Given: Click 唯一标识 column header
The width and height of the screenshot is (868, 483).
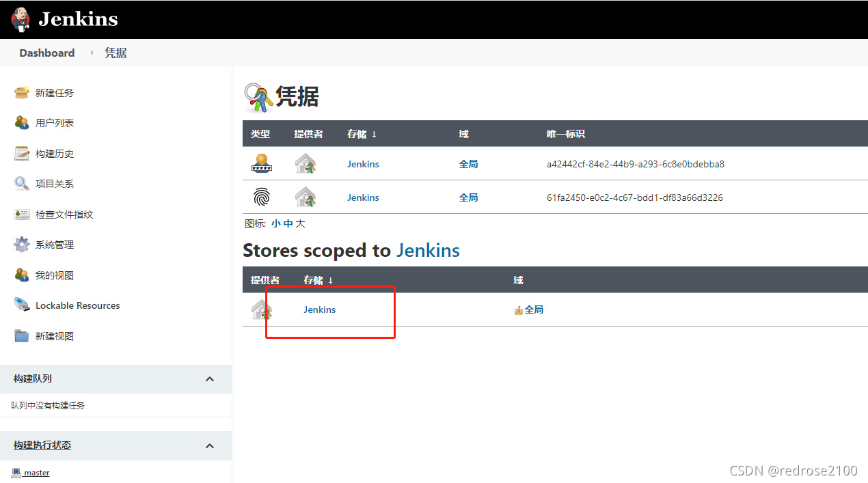Looking at the screenshot, I should pyautogui.click(x=566, y=134).
